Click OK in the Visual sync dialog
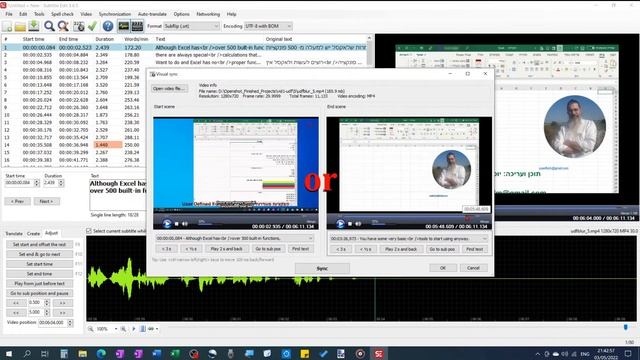The height and width of the screenshot is (360, 640). point(442,268)
